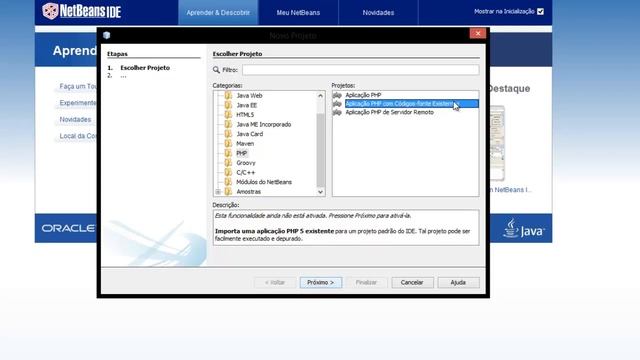The height and width of the screenshot is (360, 640).
Task: Select the Amostras category
Action: pyautogui.click(x=249, y=191)
